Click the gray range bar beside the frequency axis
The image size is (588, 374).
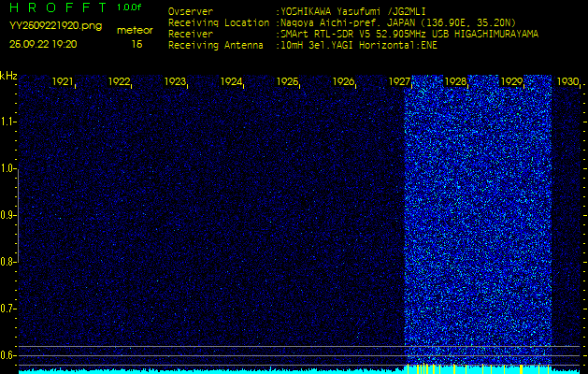point(18,215)
